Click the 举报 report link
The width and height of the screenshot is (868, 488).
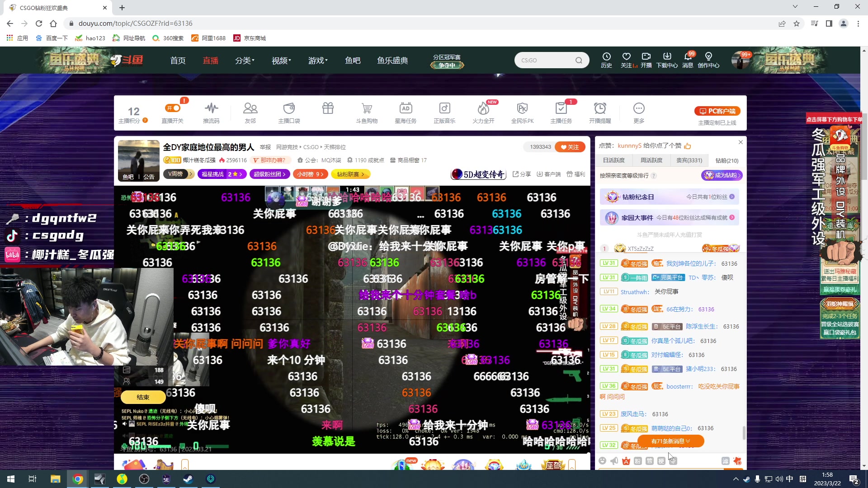[x=265, y=147]
